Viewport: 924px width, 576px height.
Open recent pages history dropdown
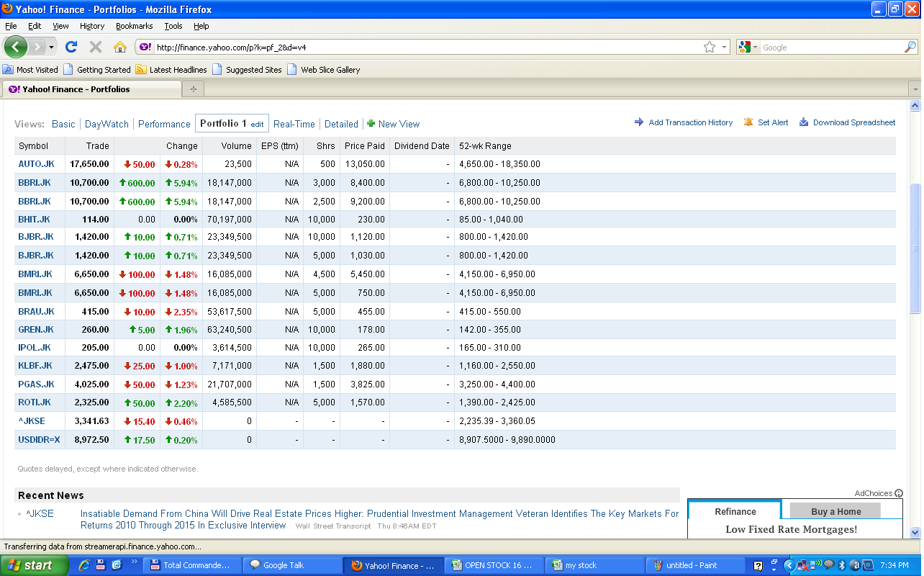(51, 48)
